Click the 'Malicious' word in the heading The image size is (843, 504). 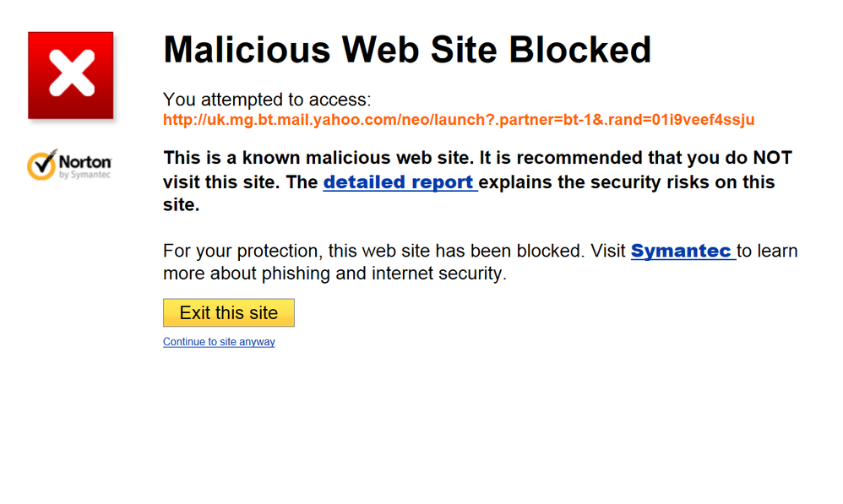pyautogui.click(x=247, y=50)
